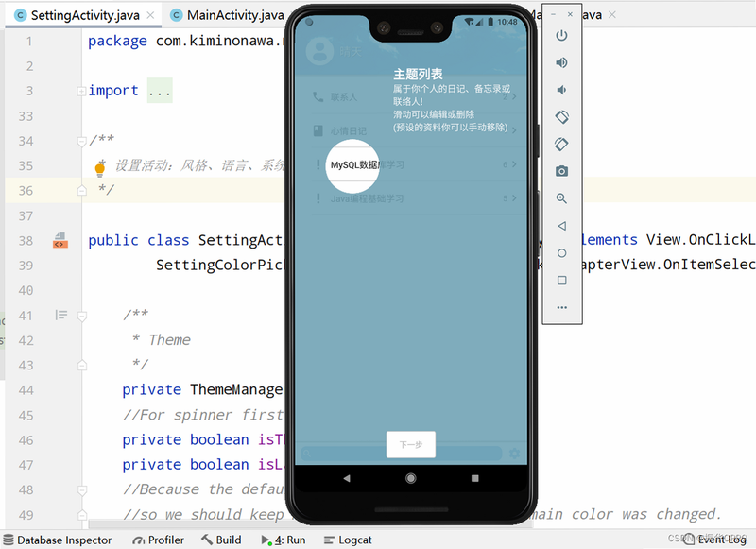Rotate the emulator right
756x549 pixels.
(x=561, y=145)
